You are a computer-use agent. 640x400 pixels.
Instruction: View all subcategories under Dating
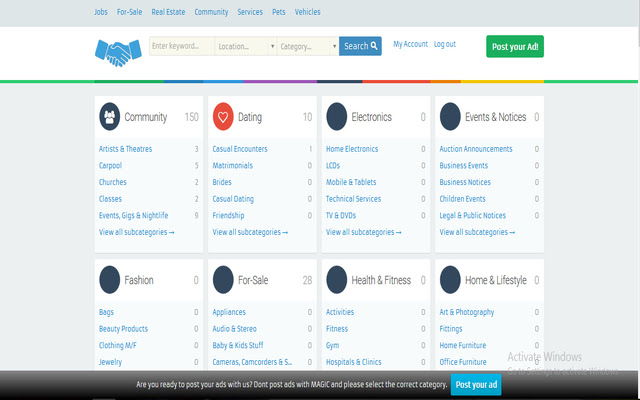coord(250,232)
